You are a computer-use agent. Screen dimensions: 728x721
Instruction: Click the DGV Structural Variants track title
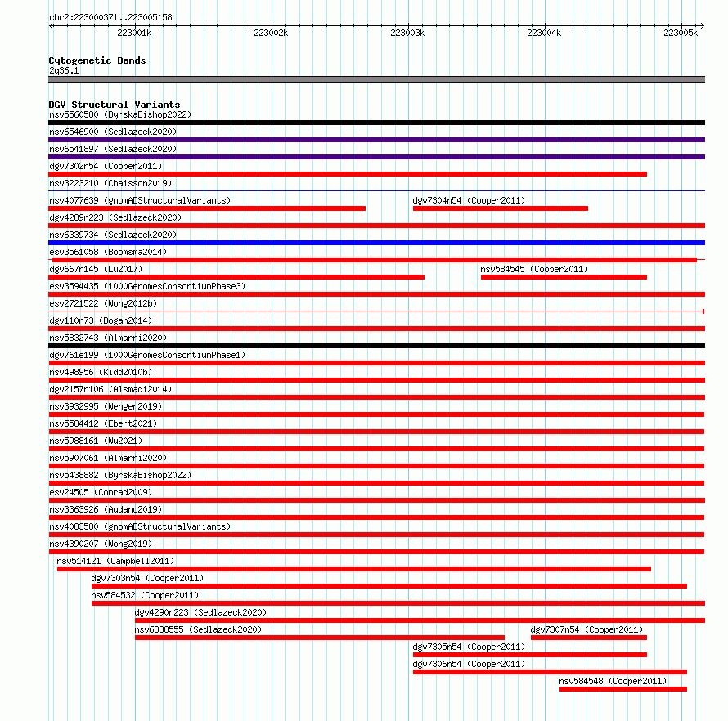(115, 105)
